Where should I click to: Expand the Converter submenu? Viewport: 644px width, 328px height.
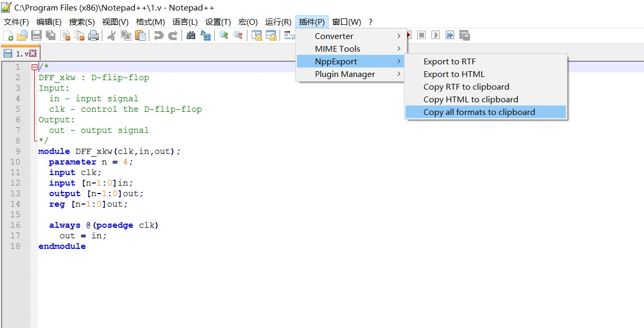click(x=351, y=36)
